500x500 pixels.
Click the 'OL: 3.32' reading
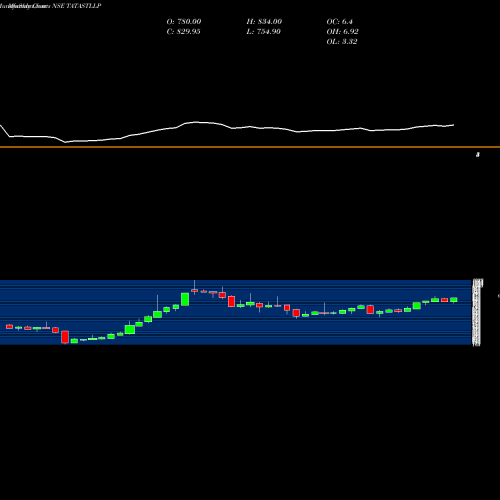pos(342,42)
